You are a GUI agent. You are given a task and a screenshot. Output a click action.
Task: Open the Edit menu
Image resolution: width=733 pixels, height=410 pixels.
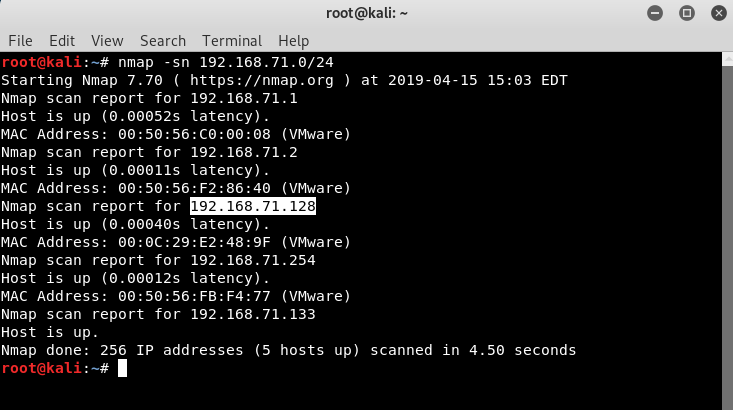(x=62, y=41)
